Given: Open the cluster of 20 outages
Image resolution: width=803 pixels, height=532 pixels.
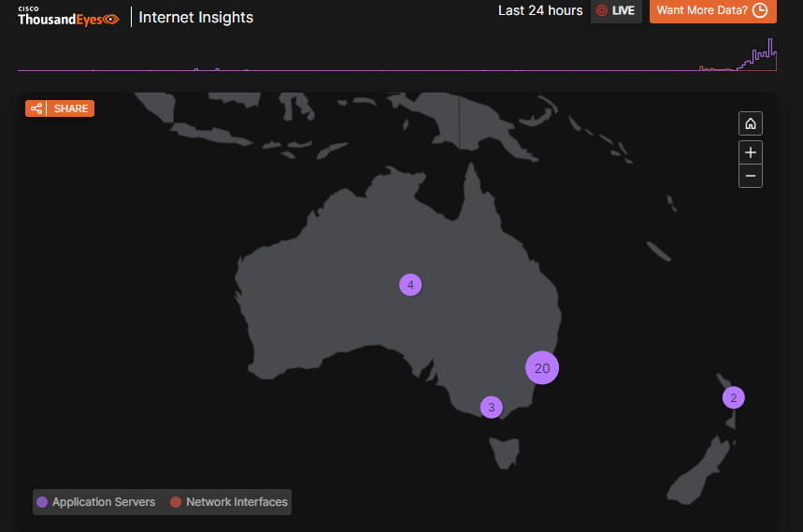Looking at the screenshot, I should [541, 367].
